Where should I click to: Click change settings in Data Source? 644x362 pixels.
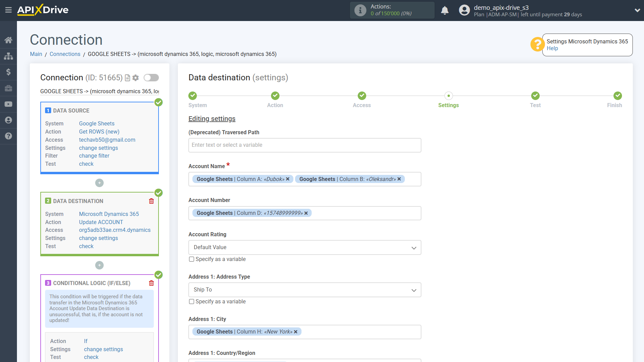(x=98, y=148)
